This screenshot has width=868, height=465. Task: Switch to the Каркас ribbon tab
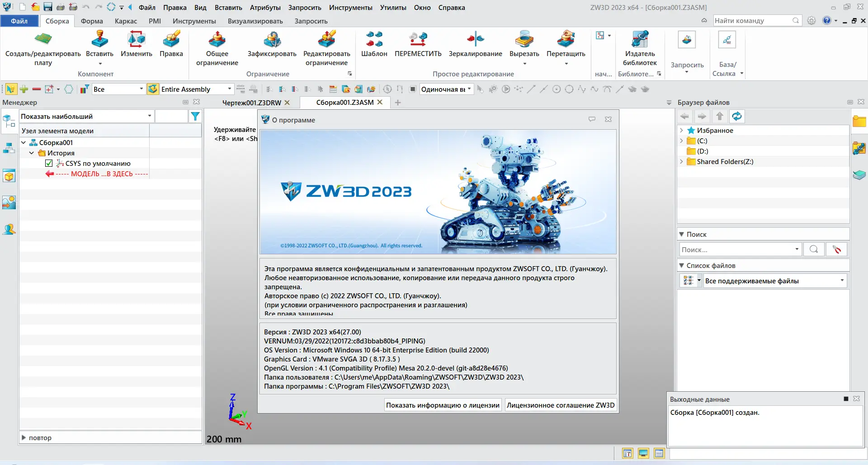126,21
